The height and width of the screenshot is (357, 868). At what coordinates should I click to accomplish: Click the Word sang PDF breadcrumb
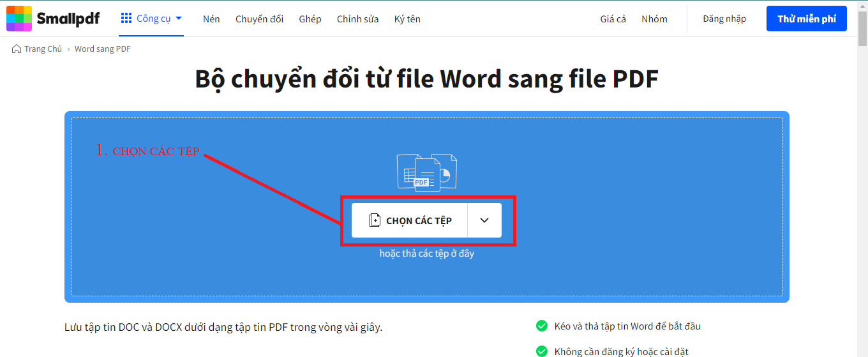[103, 49]
